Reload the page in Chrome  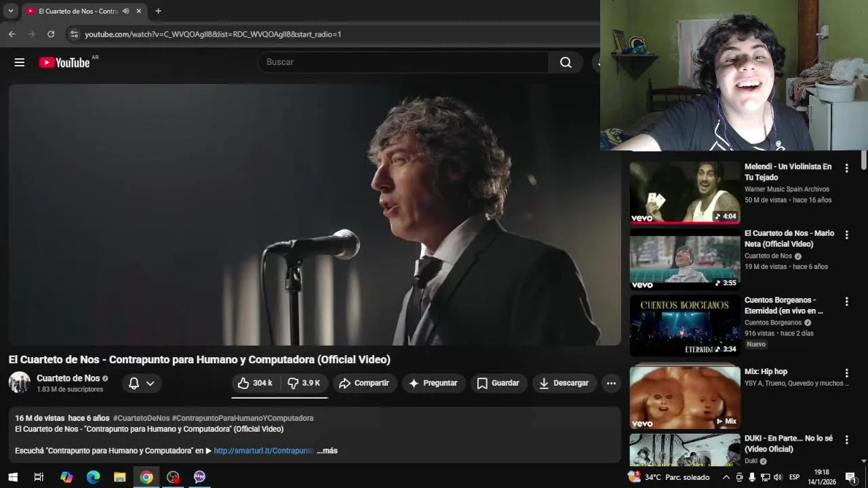[51, 34]
